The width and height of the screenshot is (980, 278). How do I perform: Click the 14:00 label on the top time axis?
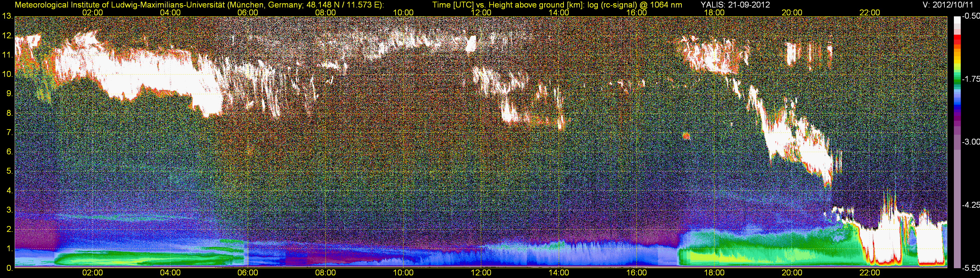(x=559, y=12)
